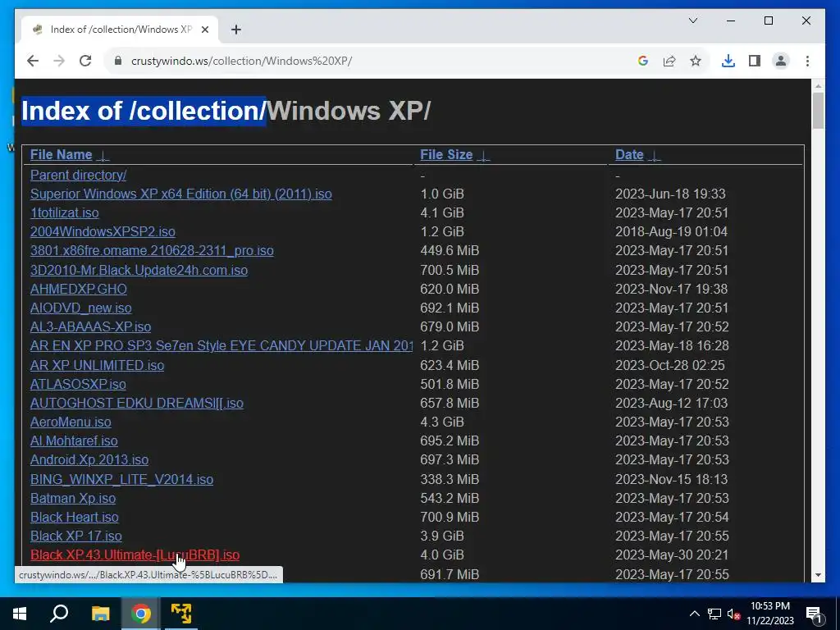This screenshot has width=840, height=630.
Task: Open Black.XP.43.Ultimate-[LucuBRB].iso link
Action: (135, 555)
